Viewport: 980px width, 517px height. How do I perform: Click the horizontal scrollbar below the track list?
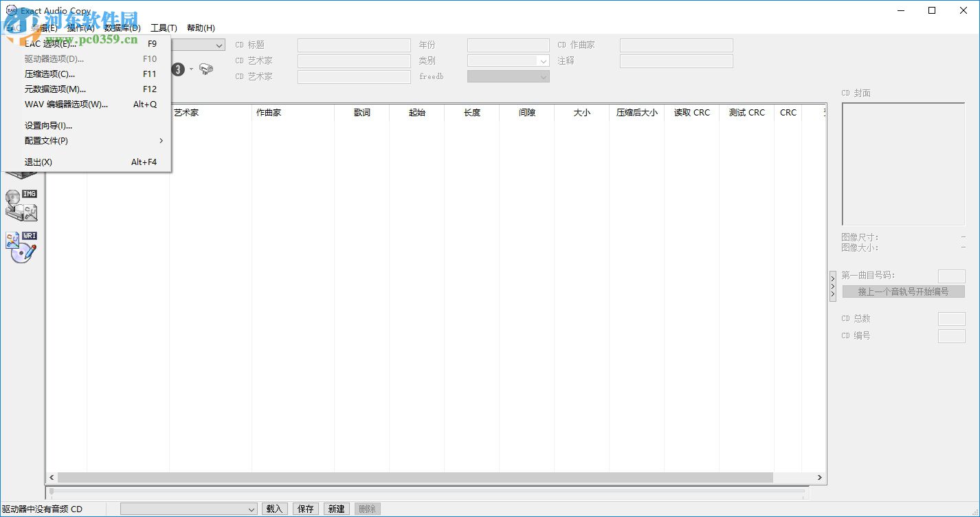(412, 477)
